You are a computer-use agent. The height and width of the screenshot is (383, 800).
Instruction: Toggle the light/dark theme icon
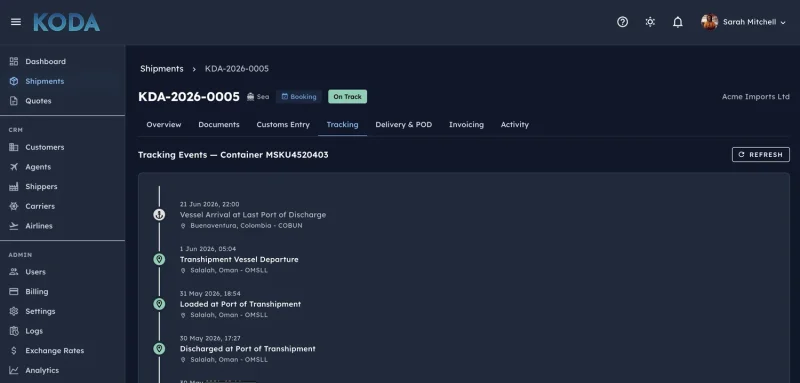coord(650,22)
